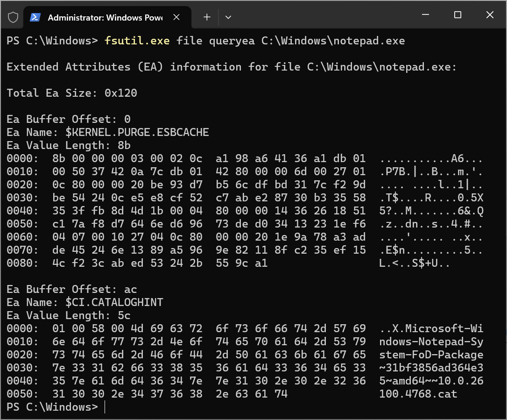This screenshot has height=420, width=507.
Task: Close the Administrator: Windows PowerShell tab
Action: click(x=176, y=17)
